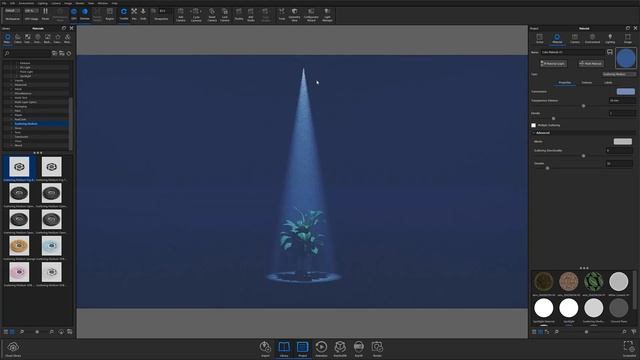Click the Add Camera icon
This screenshot has height=360, width=640.
tap(180, 14)
